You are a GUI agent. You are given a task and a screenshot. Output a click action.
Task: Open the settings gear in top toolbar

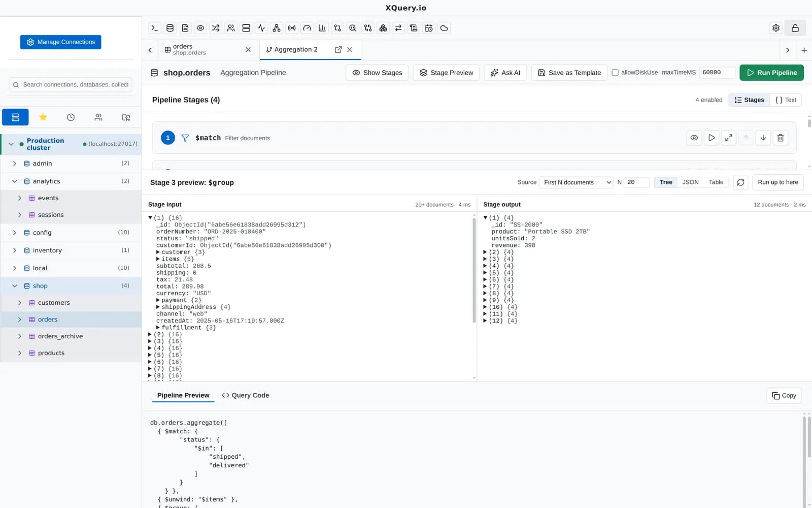point(776,28)
